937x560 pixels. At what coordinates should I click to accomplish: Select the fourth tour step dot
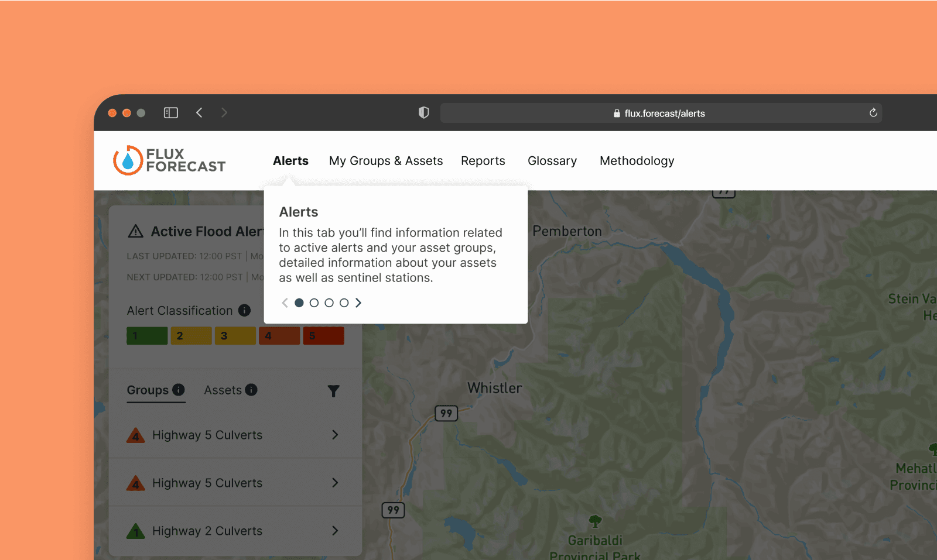pyautogui.click(x=344, y=303)
